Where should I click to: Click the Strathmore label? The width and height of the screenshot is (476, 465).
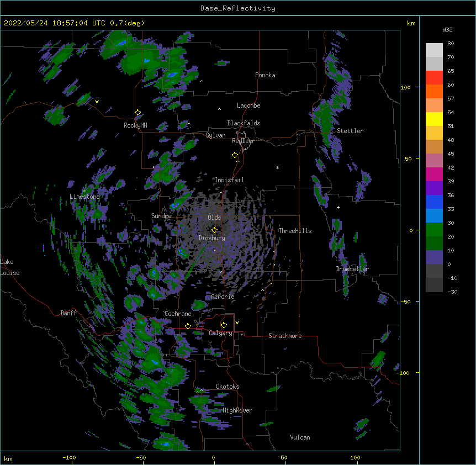click(285, 336)
